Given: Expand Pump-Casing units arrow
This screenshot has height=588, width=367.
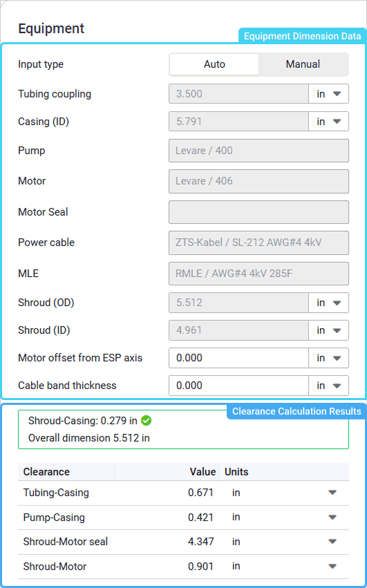Looking at the screenshot, I should point(332,518).
